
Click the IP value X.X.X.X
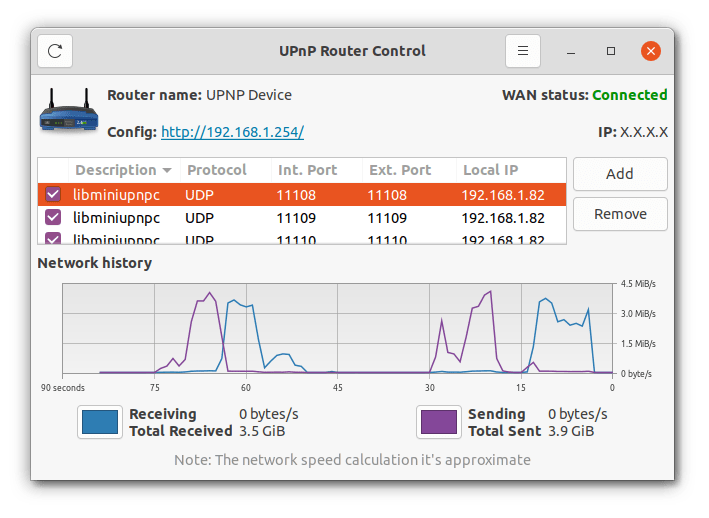643,132
